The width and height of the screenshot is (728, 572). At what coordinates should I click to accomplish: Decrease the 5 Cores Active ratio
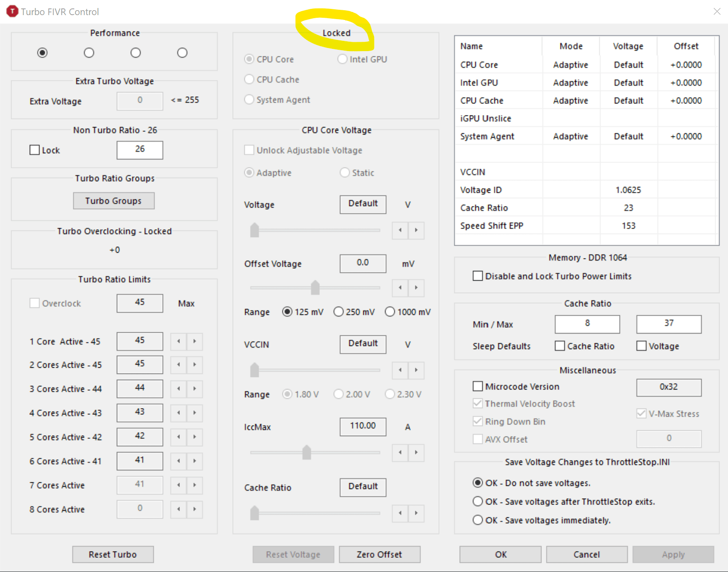(x=179, y=437)
